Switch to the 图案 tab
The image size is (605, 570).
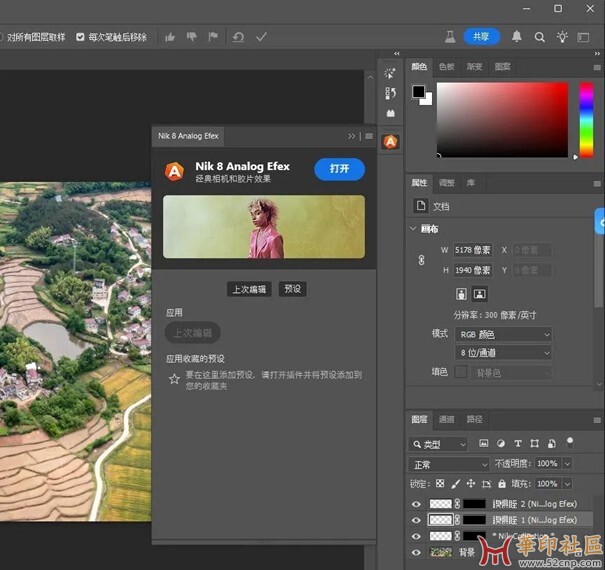502,67
